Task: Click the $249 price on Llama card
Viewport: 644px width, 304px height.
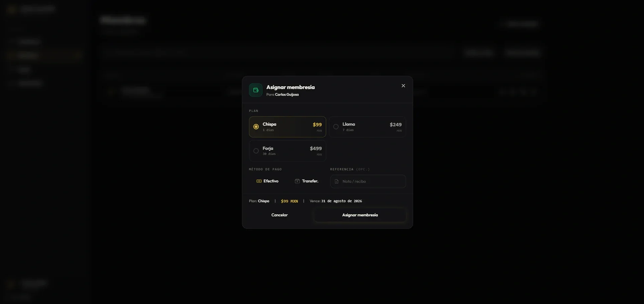Action: (x=396, y=125)
